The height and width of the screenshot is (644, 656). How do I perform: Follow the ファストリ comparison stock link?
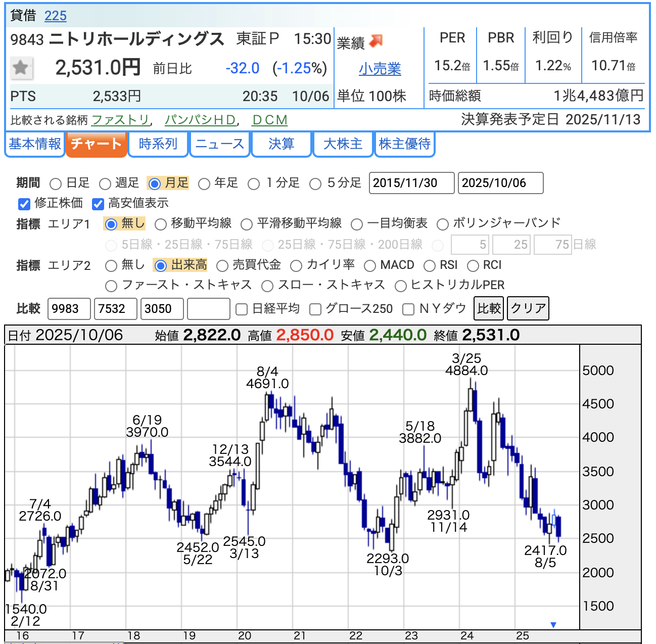(x=120, y=120)
